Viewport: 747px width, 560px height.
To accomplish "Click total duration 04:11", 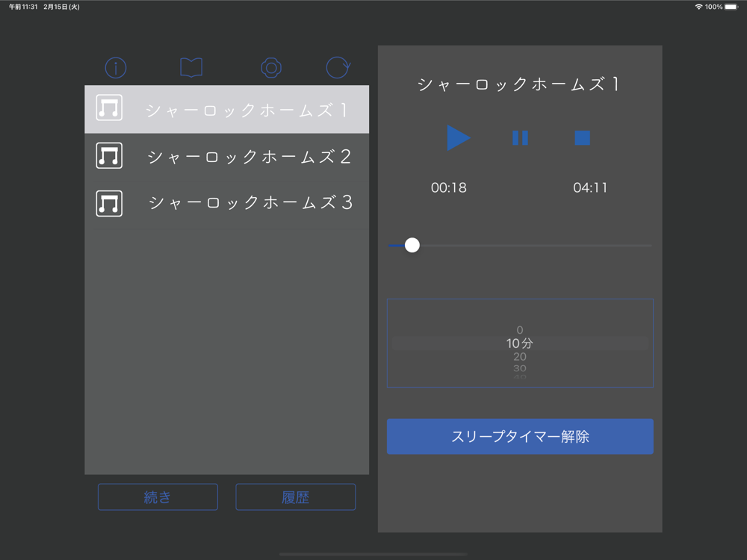I will [590, 187].
